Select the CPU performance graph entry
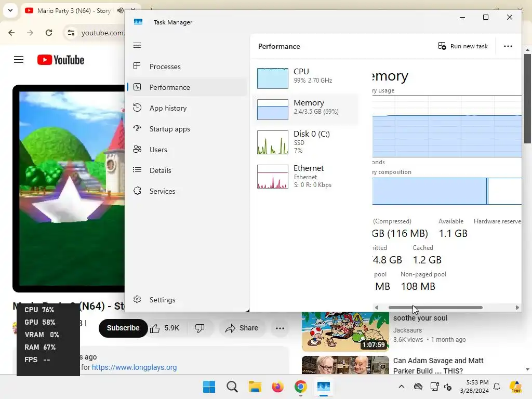Viewport: 532px width, 399px height. [x=305, y=78]
